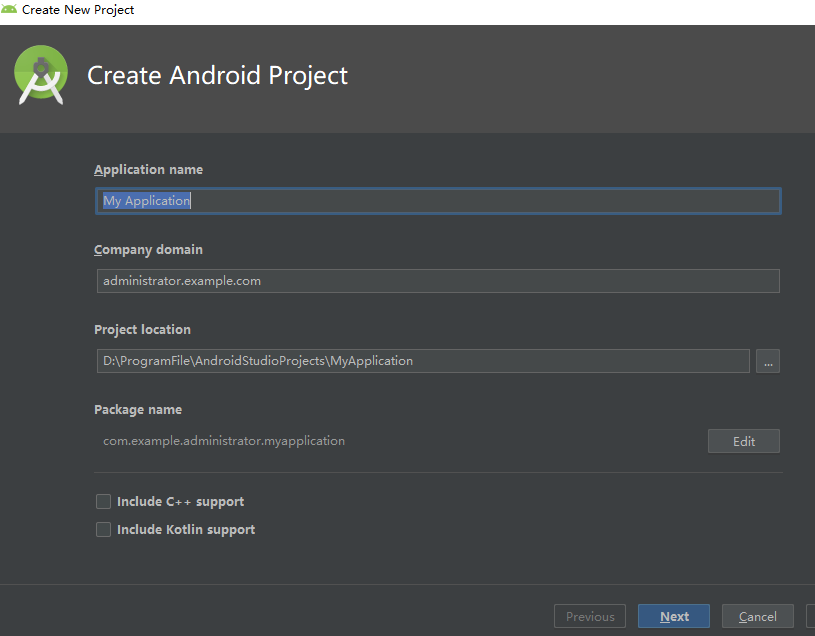The image size is (815, 636).
Task: Click the Create New Project title text
Action: [x=77, y=9]
